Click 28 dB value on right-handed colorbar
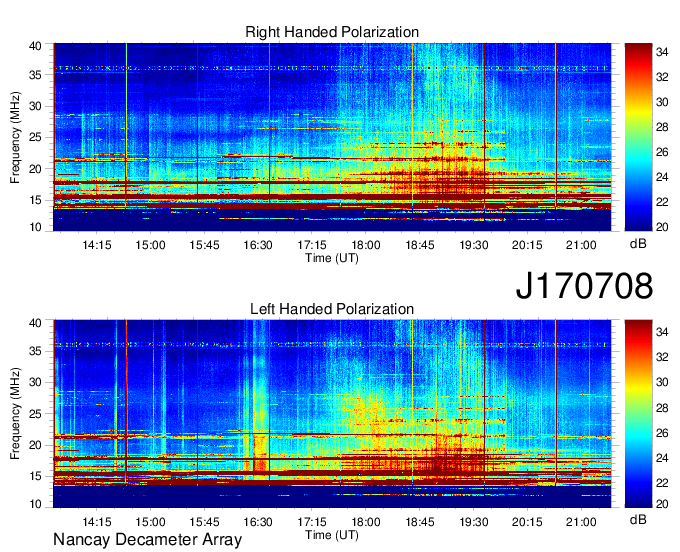680x552 pixels. [662, 127]
